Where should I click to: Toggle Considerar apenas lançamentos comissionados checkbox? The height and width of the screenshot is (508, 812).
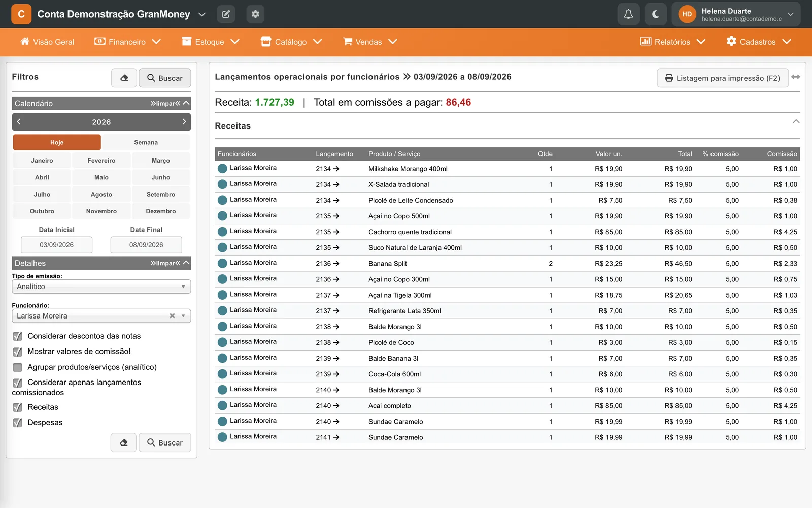[17, 383]
